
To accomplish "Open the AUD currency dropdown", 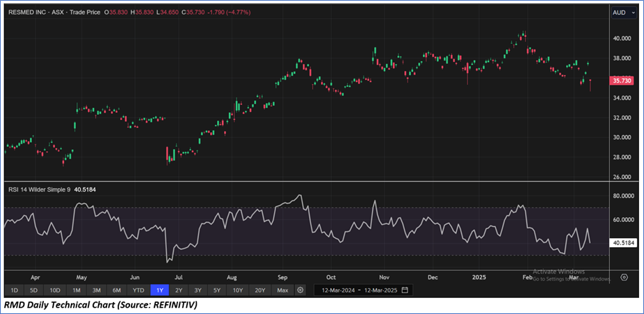I will 622,13.
